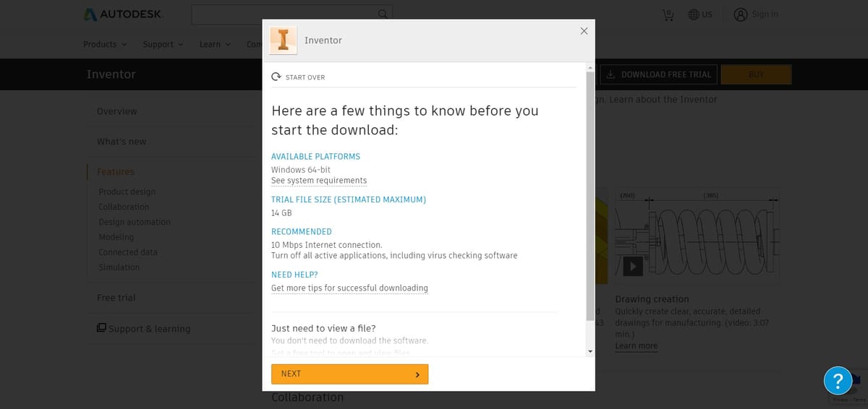Click the RECOMMENDED heading
The image size is (868, 409).
coord(302,232)
